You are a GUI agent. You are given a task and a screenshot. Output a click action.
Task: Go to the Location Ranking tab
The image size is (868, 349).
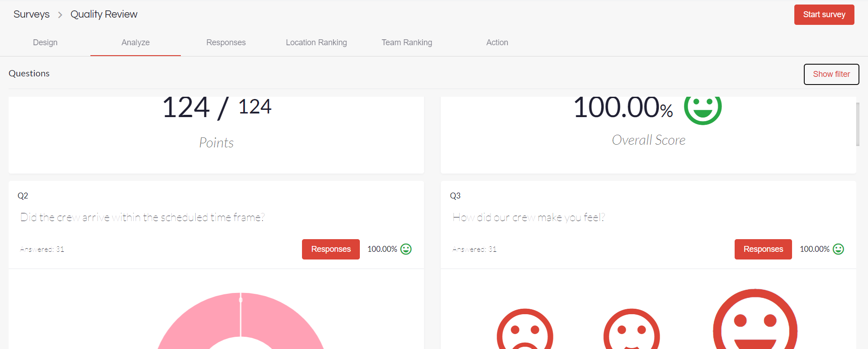pos(316,42)
